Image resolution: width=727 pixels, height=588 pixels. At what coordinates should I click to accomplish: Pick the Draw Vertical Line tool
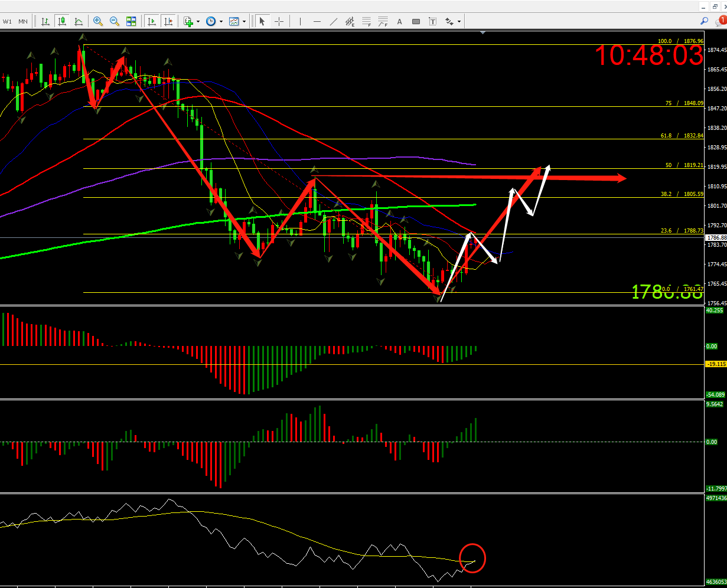pos(300,21)
